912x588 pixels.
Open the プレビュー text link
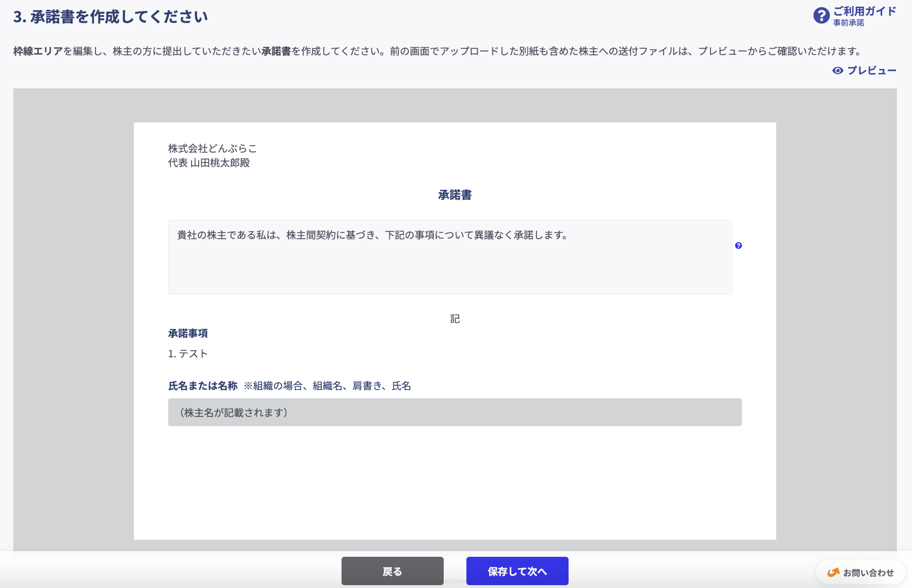(871, 71)
